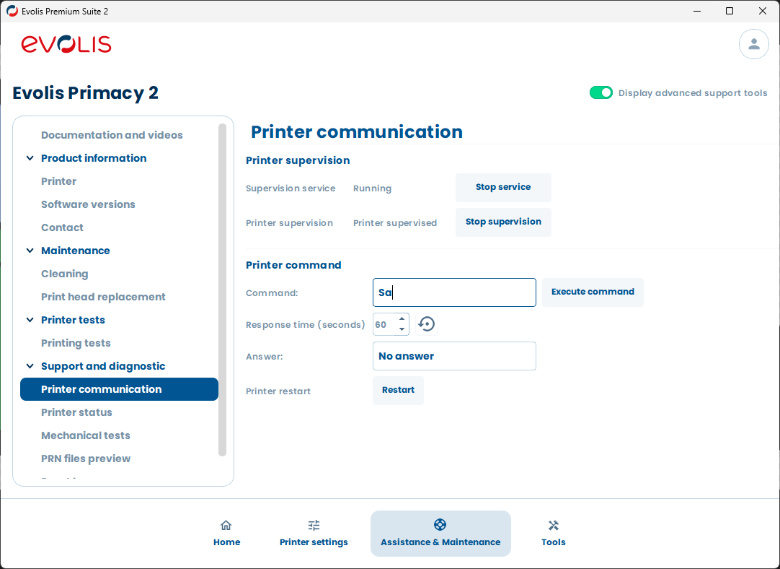Toggle Display advanced support tools switch
Screen dimensions: 780x569
(601, 93)
